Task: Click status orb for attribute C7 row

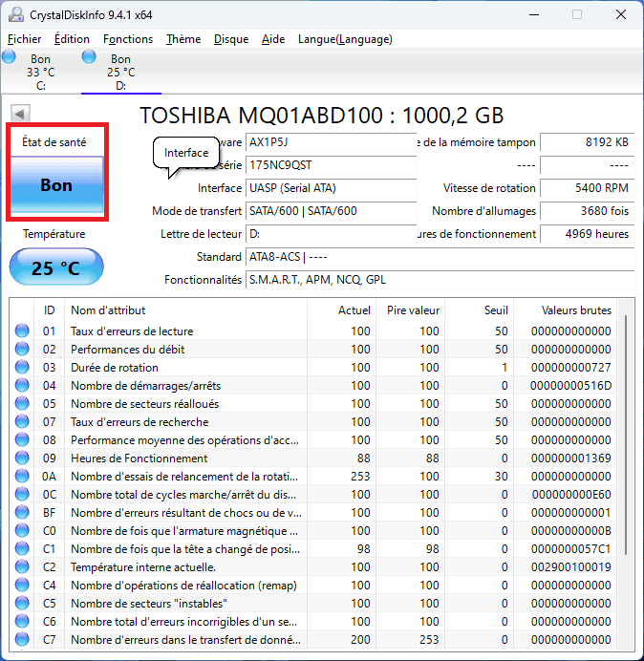Action: coord(22,639)
